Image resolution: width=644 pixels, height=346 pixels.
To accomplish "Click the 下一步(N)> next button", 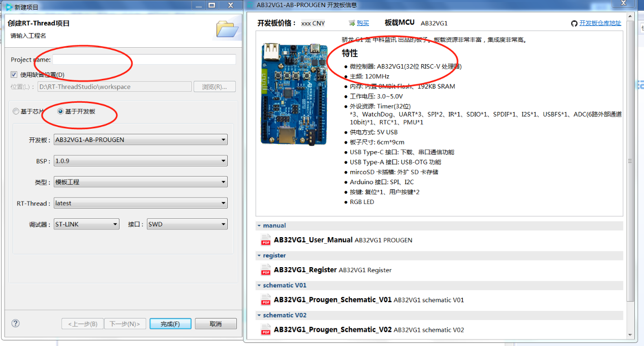I will pyautogui.click(x=125, y=324).
